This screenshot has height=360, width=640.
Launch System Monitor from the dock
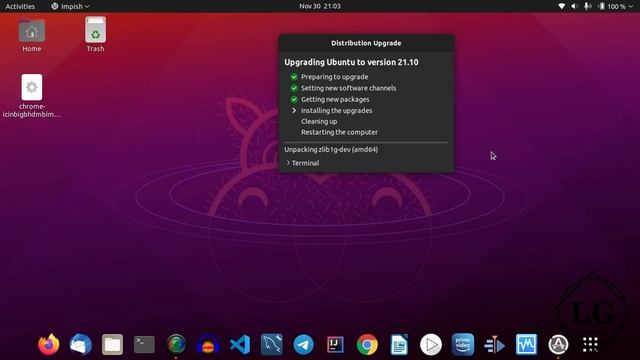point(526,344)
